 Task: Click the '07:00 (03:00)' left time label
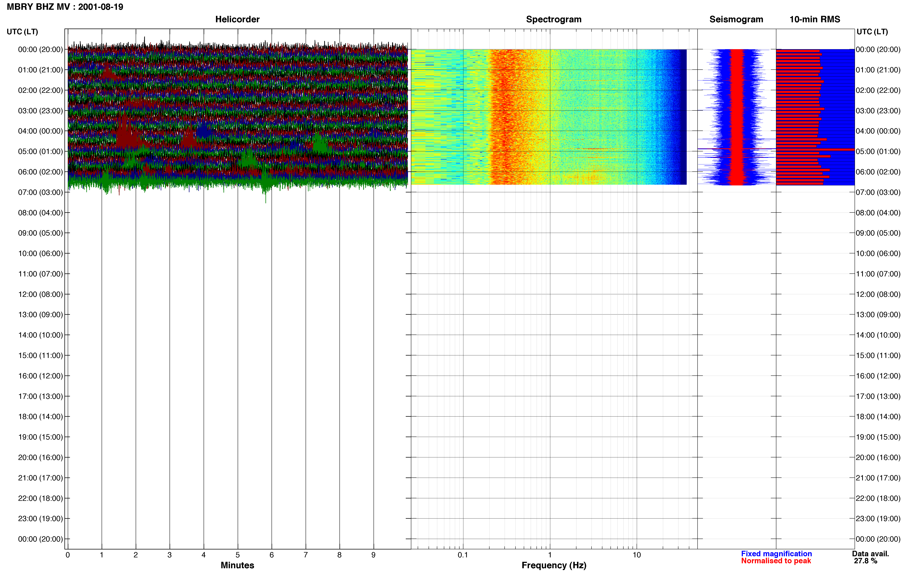(41, 192)
